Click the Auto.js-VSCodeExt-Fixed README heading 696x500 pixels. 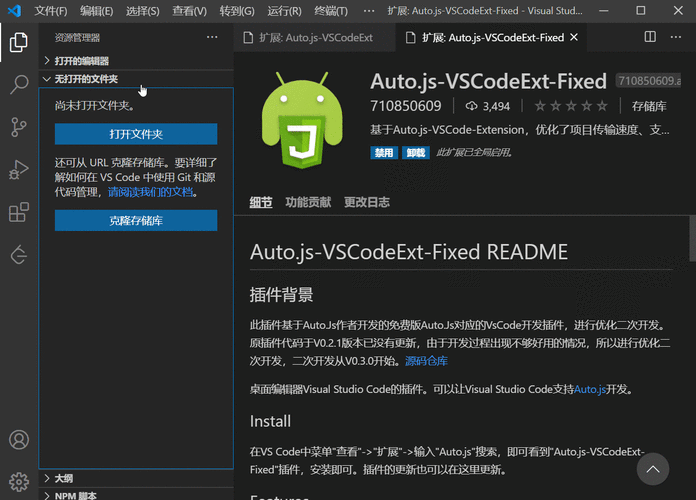409,252
